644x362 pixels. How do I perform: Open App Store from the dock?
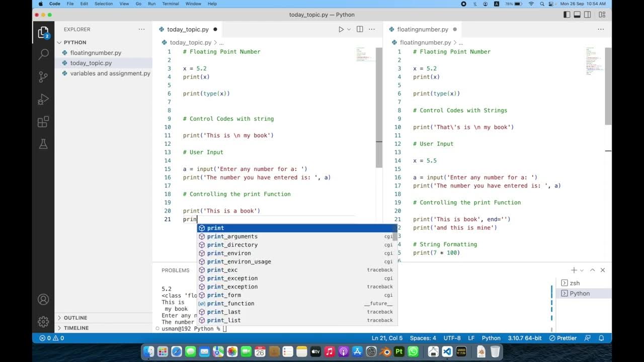click(358, 352)
